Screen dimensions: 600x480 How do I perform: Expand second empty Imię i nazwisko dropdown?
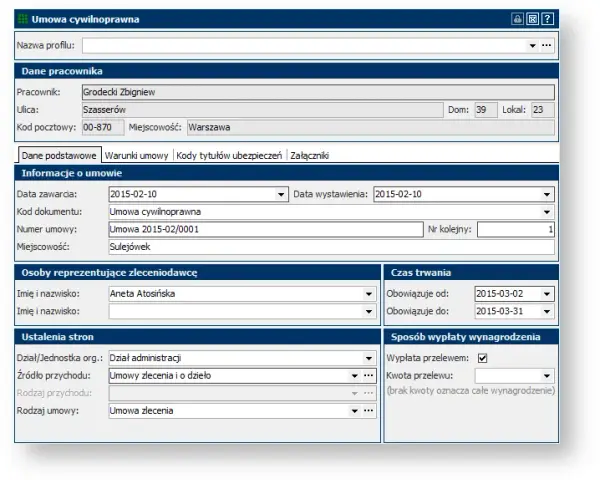[369, 312]
